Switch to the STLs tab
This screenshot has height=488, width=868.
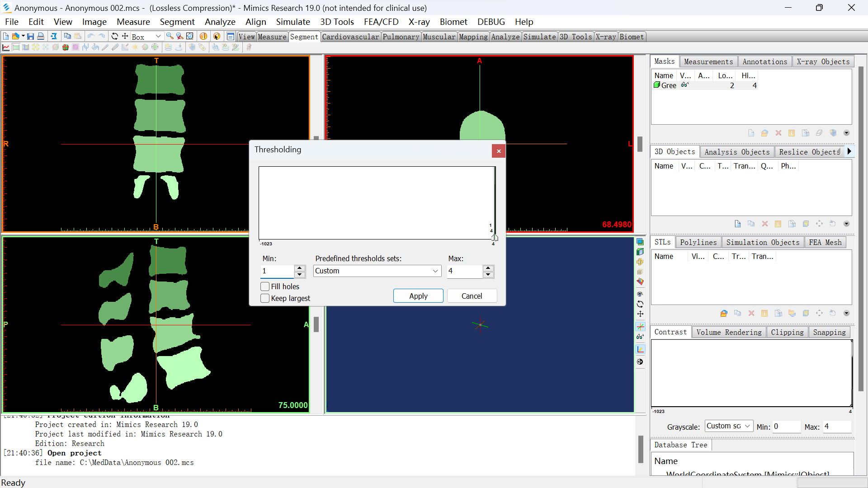coord(664,242)
